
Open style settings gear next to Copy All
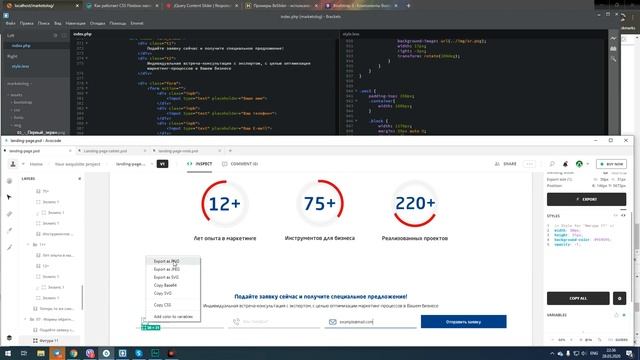click(x=619, y=298)
